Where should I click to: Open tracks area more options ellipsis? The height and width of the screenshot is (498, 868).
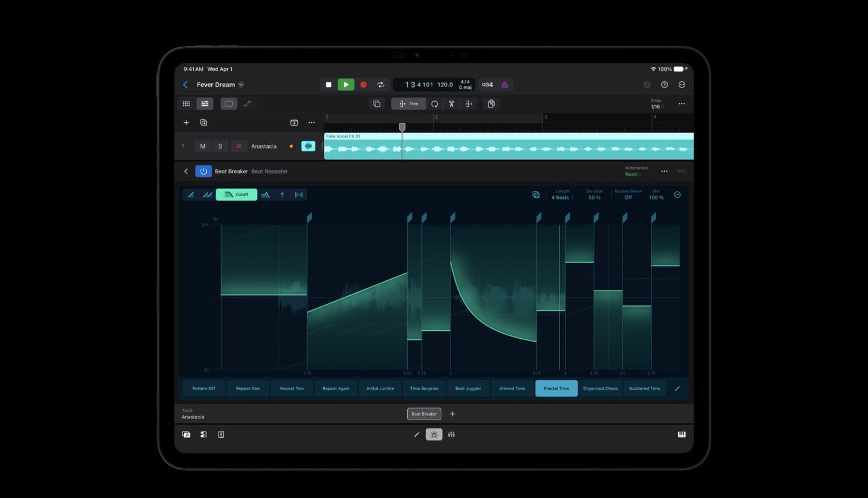click(x=682, y=103)
